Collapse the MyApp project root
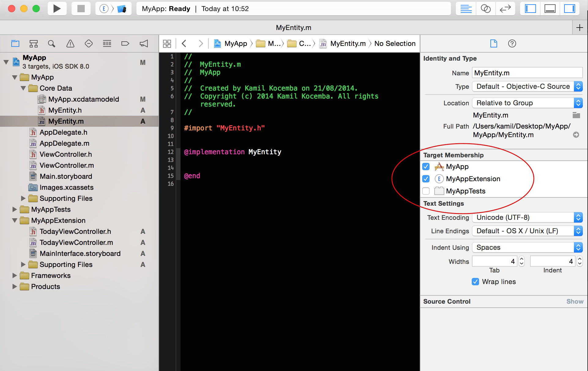This screenshot has width=588, height=371. (x=6, y=62)
